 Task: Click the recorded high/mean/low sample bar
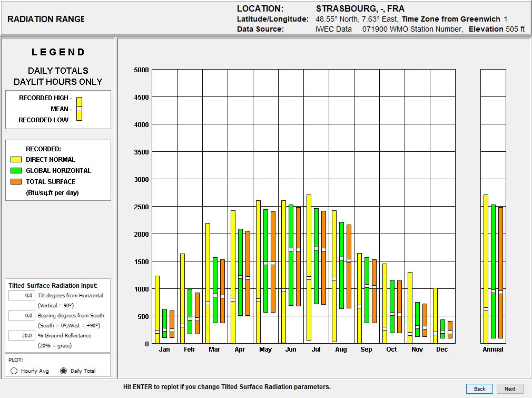point(79,109)
